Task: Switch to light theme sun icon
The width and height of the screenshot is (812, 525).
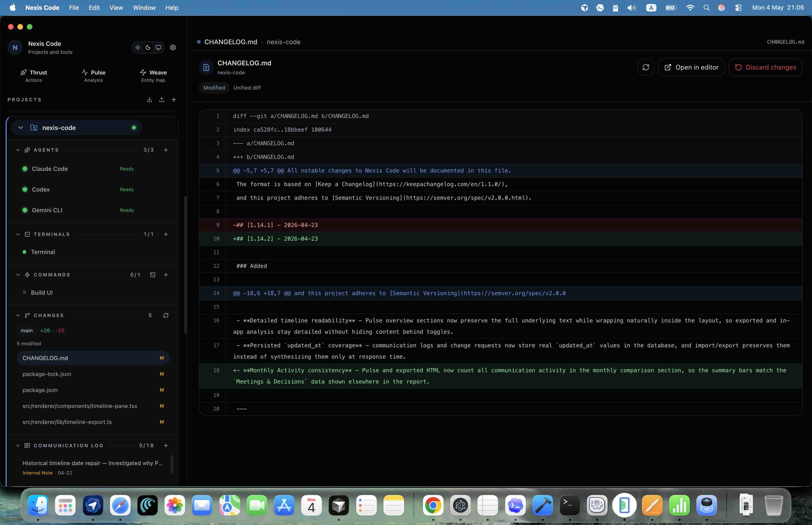Action: [138, 47]
